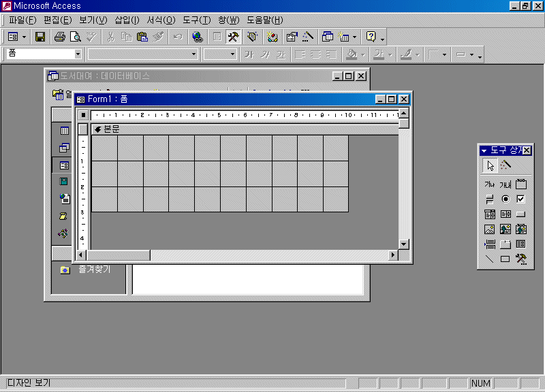Select the Combo Box tool in toolbox

(490, 214)
